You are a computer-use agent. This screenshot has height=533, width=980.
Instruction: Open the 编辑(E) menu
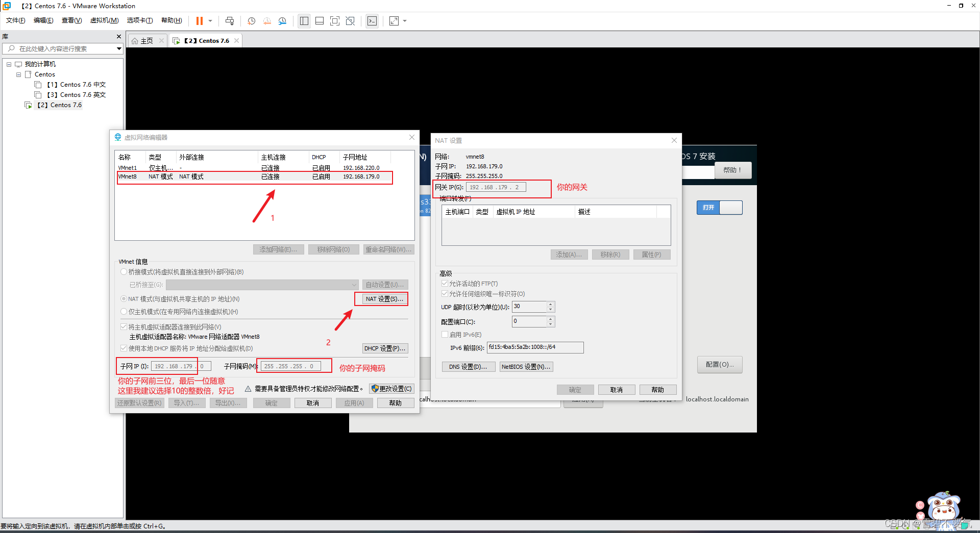[x=43, y=20]
